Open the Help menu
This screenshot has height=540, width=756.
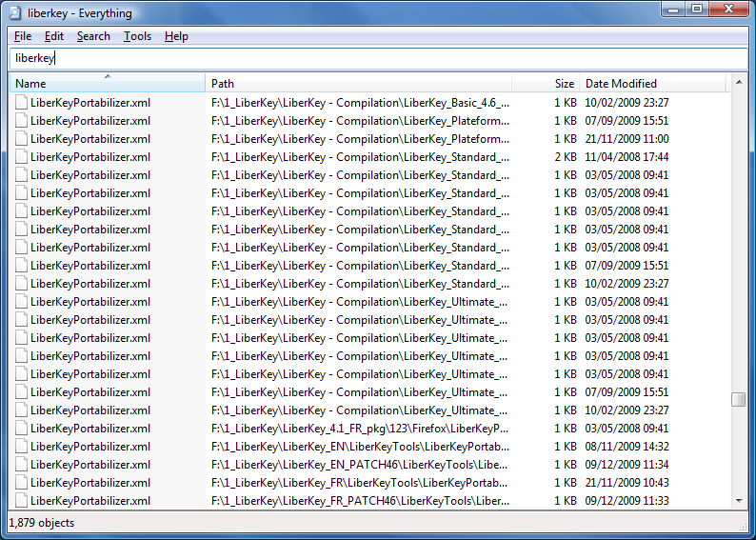(x=176, y=36)
